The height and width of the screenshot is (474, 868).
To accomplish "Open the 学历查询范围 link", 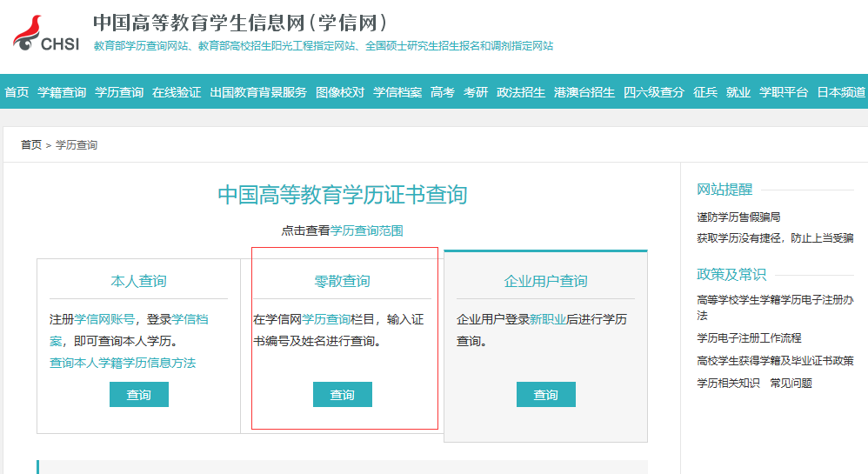I will (x=366, y=230).
